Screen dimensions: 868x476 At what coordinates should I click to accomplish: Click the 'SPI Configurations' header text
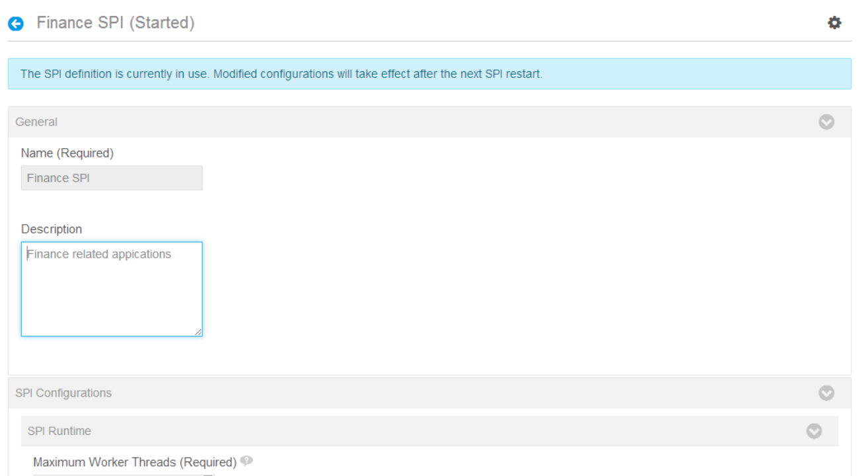pos(63,393)
